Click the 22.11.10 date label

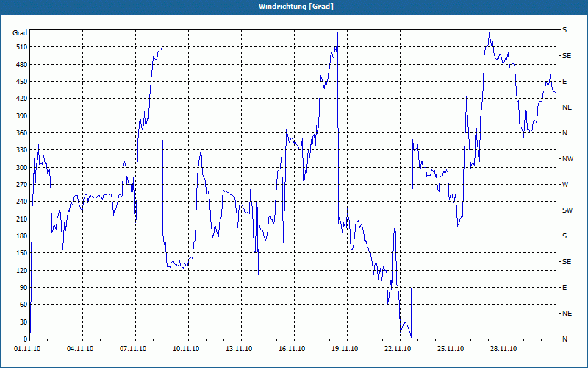tap(398, 349)
